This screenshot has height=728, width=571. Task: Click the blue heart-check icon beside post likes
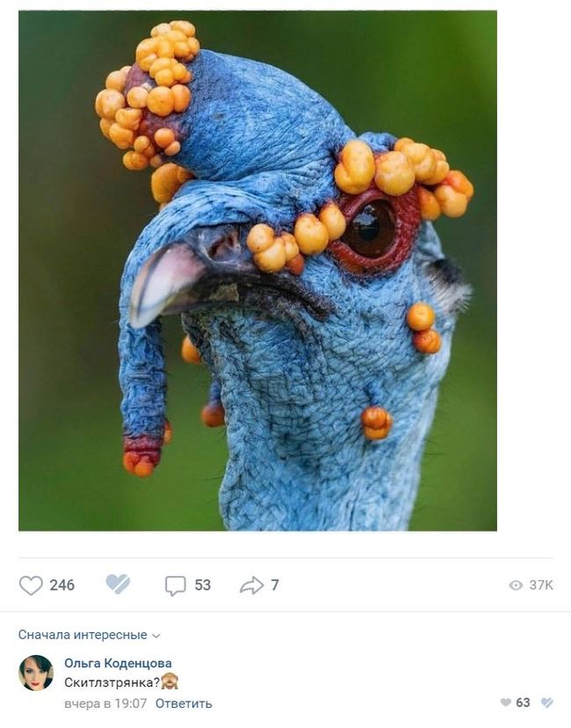(118, 584)
